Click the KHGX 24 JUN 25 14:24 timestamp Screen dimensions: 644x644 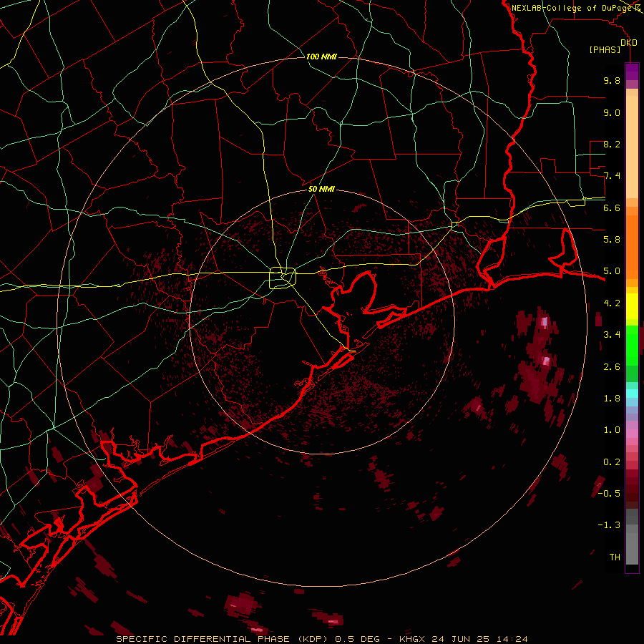[463, 639]
